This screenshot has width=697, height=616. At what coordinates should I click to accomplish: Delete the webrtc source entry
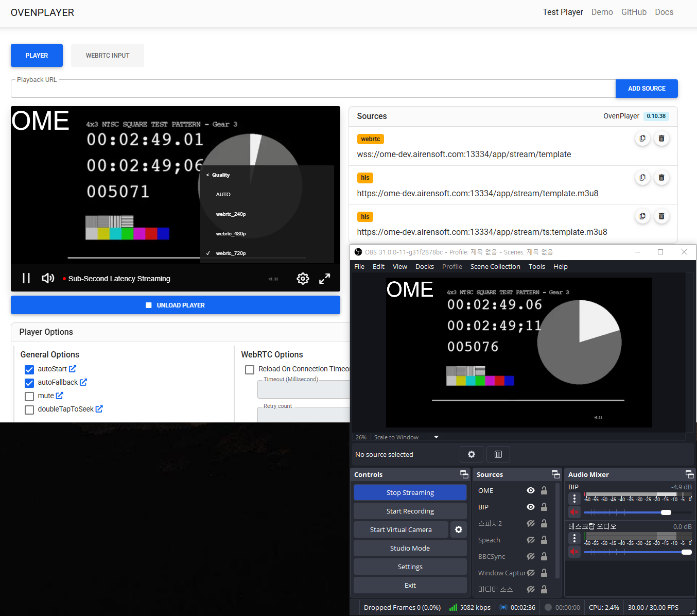(x=661, y=139)
